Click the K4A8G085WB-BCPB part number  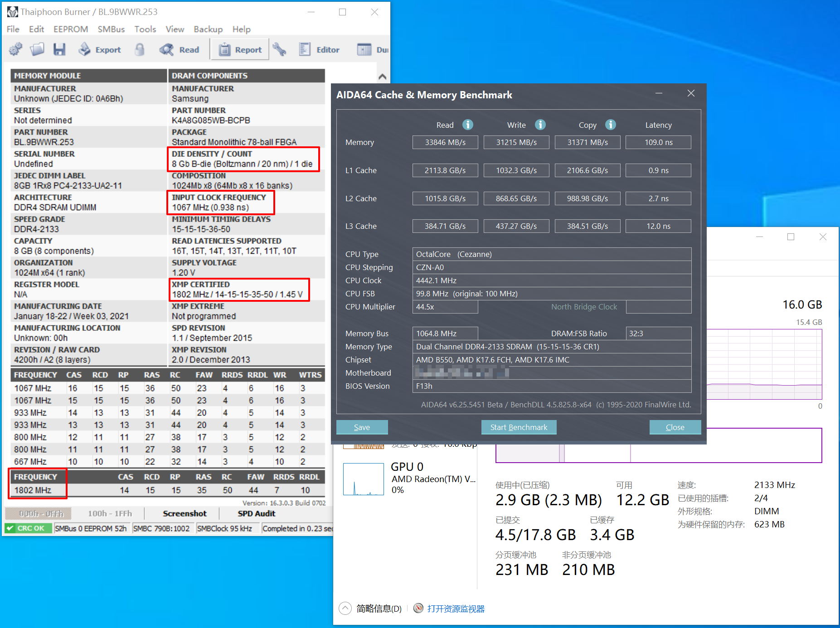coord(211,120)
